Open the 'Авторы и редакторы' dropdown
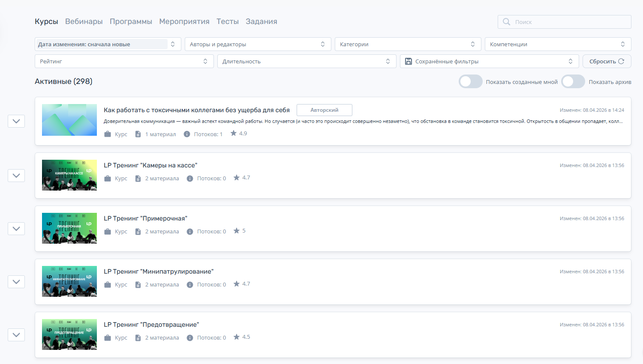 click(258, 44)
